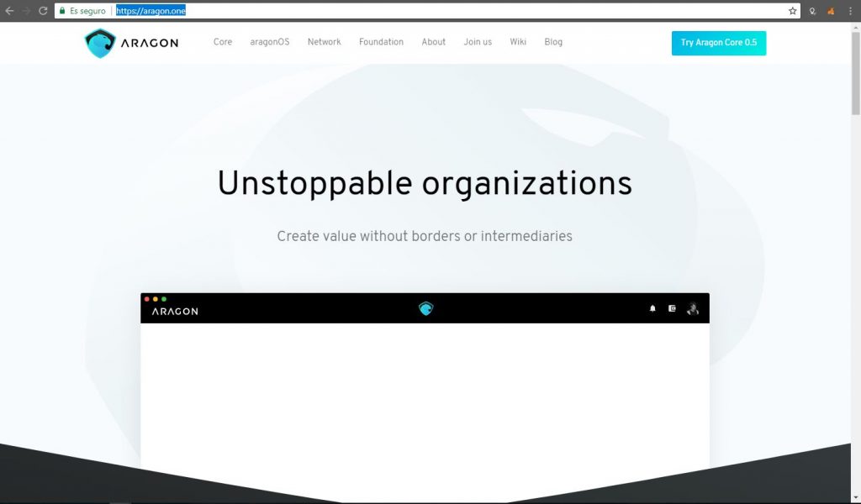The image size is (861, 504).
Task: Open the Blog nav link
Action: click(x=553, y=42)
